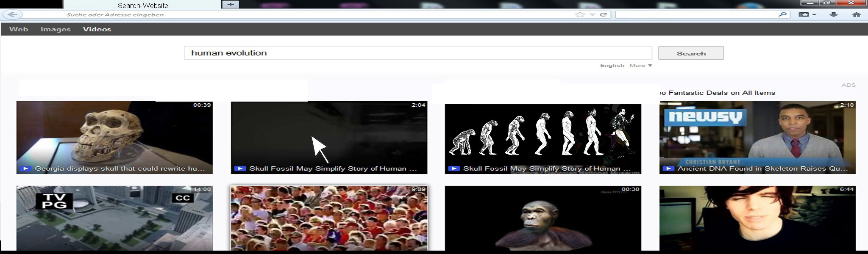
Task: Open the crowd video lasting 9:39
Action: (x=329, y=218)
